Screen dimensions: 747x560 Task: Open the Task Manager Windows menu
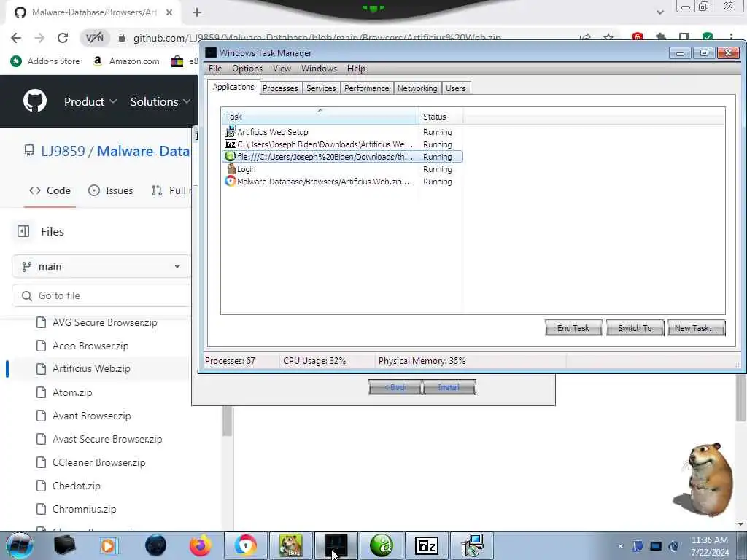319,69
